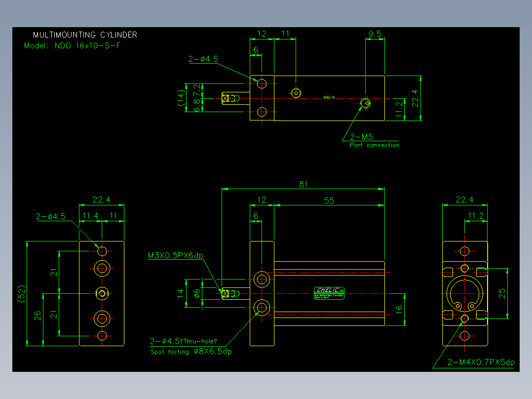Click the MULTIMOUNTING CYLINDER title text

(x=85, y=35)
